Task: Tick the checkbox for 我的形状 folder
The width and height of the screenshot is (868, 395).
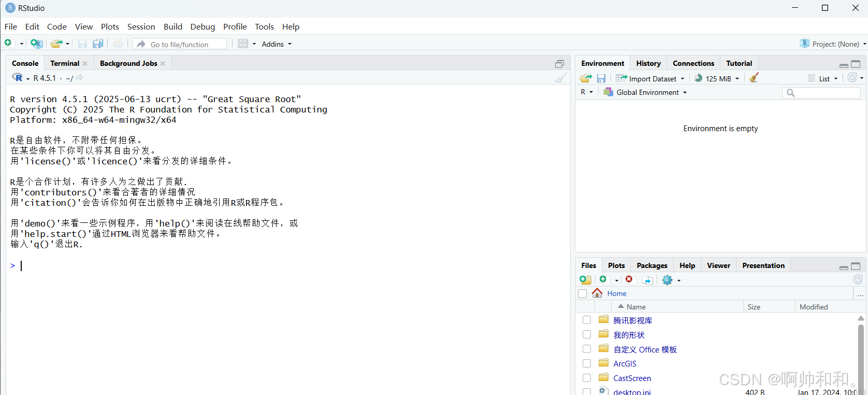Action: coord(587,335)
